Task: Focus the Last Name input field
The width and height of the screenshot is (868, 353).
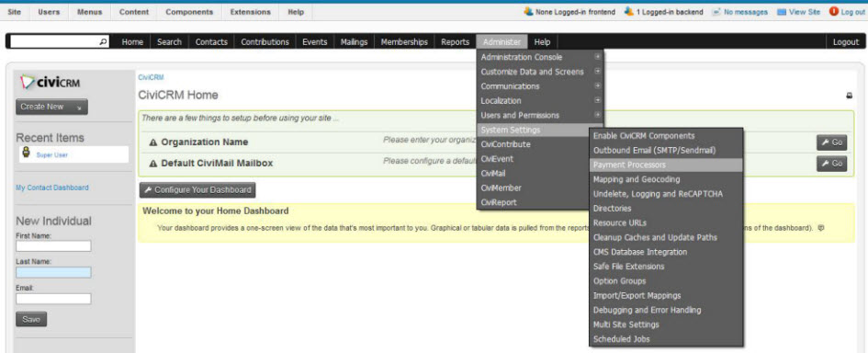Action: (53, 272)
